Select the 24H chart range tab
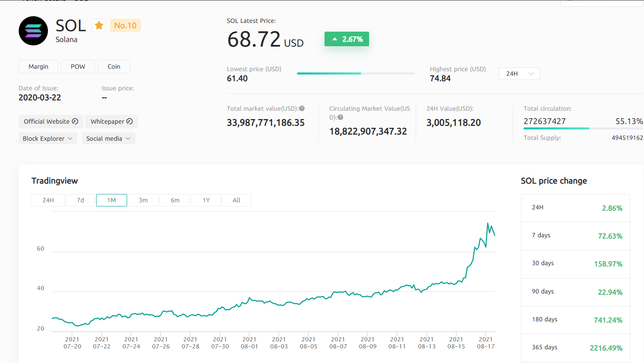Screen dimensions: 644x363 [48, 200]
